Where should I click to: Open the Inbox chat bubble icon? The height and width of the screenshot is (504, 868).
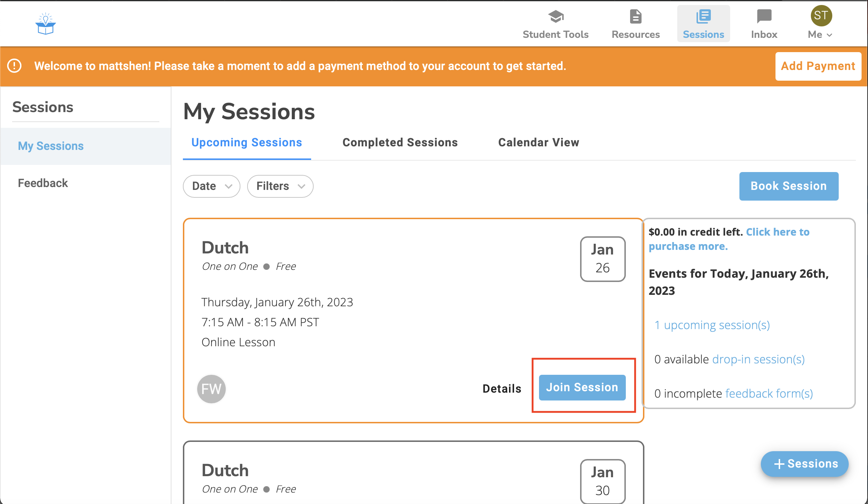click(764, 16)
